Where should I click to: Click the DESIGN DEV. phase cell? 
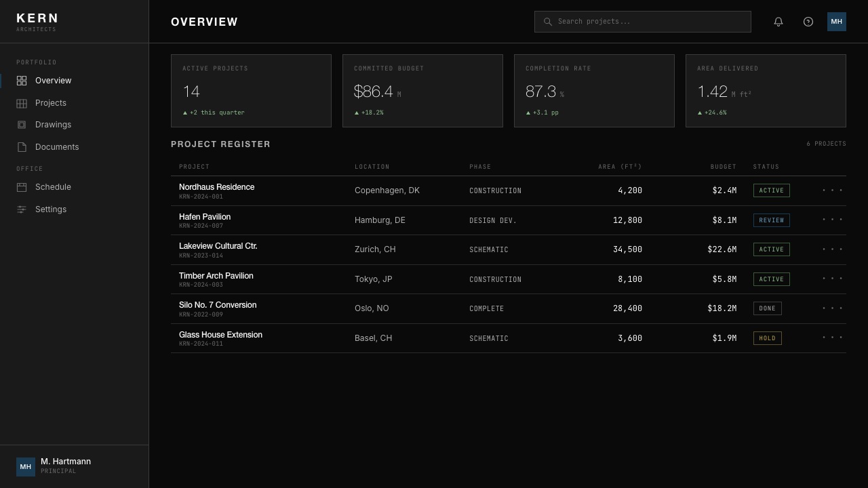click(493, 220)
